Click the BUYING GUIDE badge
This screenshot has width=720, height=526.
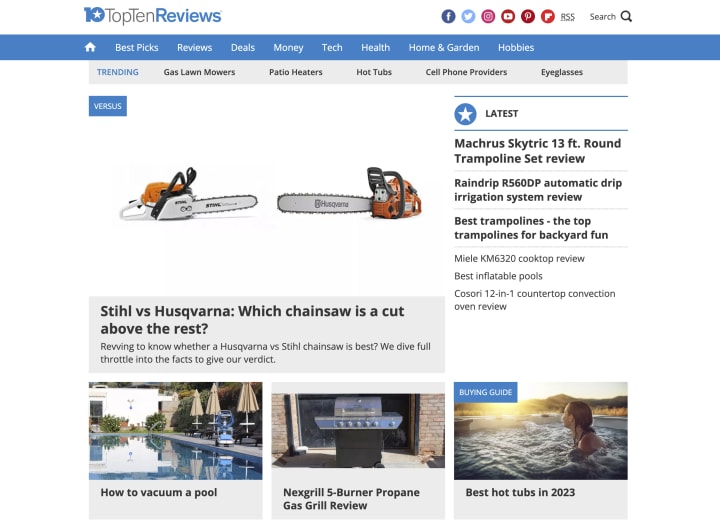coord(485,392)
